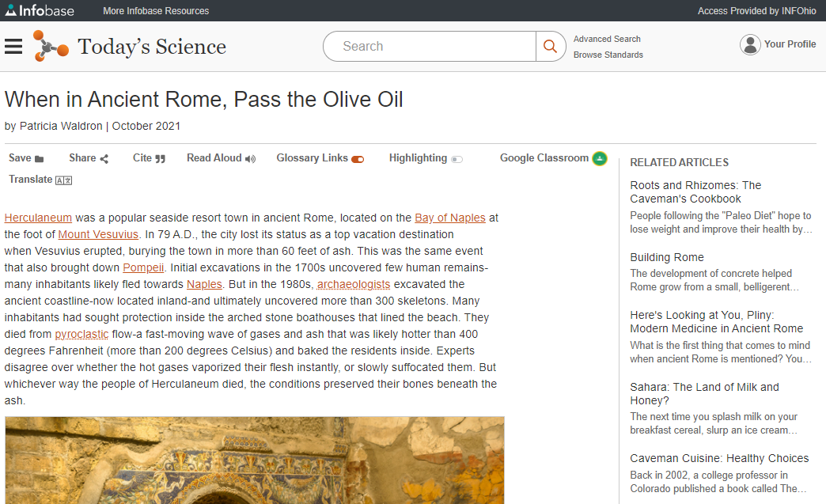Click the Translate label

pos(31,180)
